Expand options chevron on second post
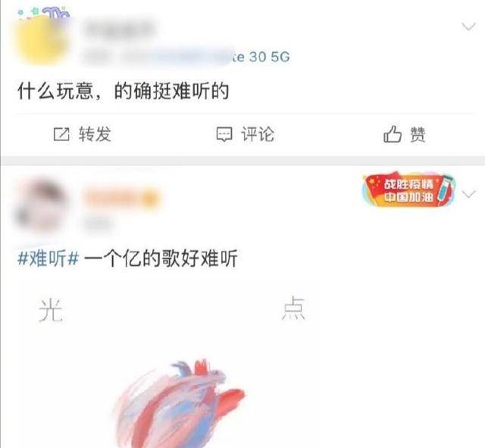Screen dimensions: 485x448 468,194
